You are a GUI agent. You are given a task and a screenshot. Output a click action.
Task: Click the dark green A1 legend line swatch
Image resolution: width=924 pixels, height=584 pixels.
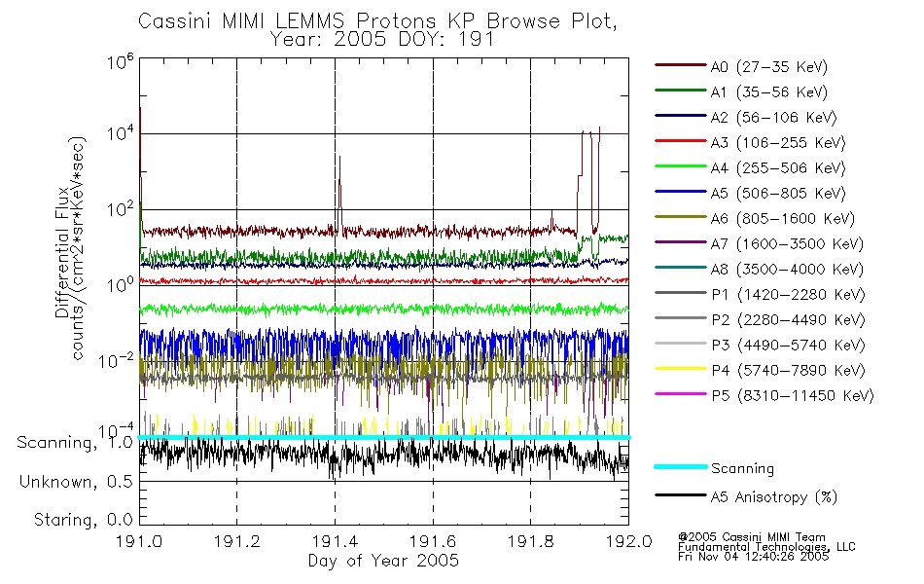click(x=680, y=91)
